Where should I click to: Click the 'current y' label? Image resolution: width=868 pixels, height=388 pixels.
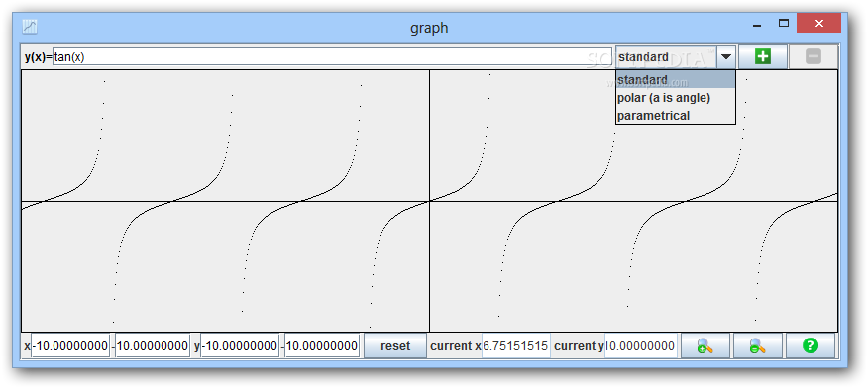[x=579, y=346]
